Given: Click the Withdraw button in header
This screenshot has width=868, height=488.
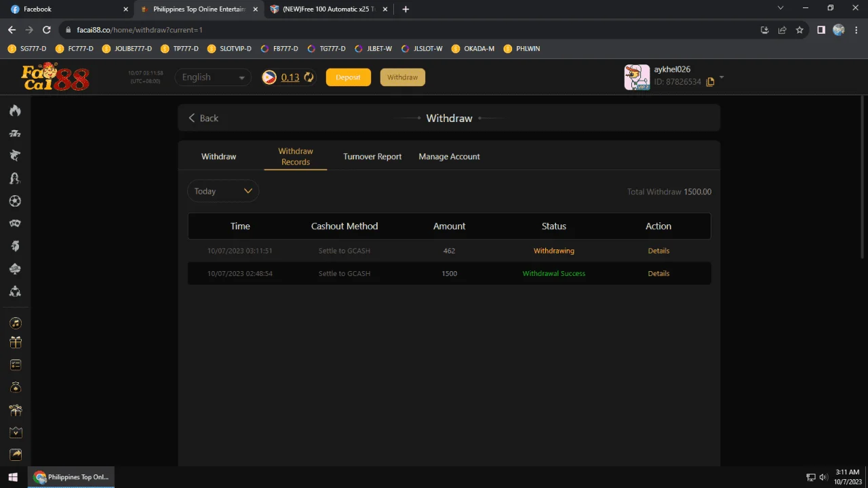Looking at the screenshot, I should pos(403,77).
